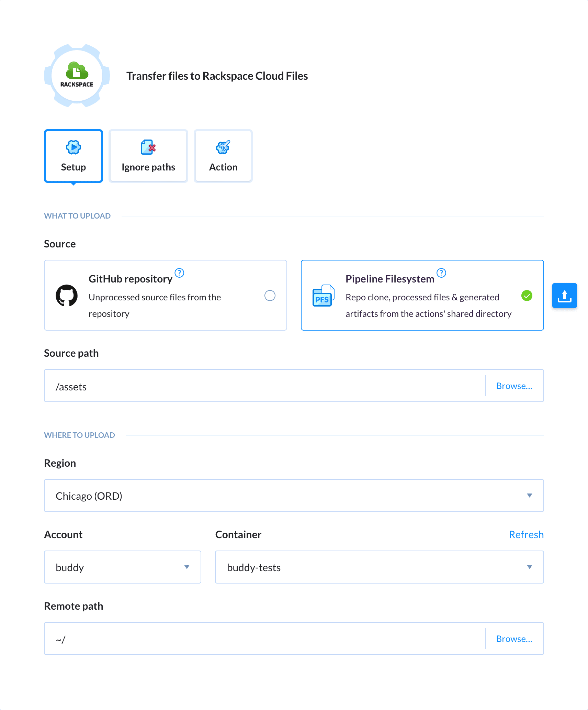Screen dimensions: 588x710
Task: Click the blue upload icon on the right
Action: 564,295
